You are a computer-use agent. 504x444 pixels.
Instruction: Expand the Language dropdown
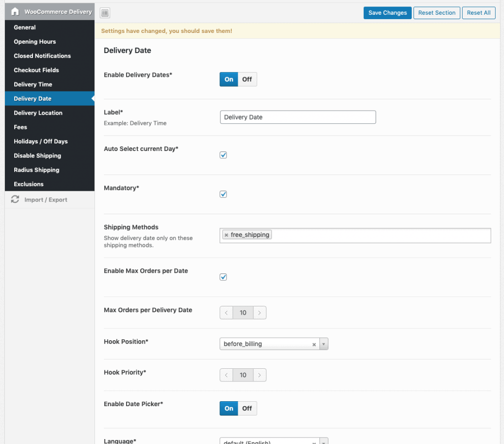click(324, 441)
